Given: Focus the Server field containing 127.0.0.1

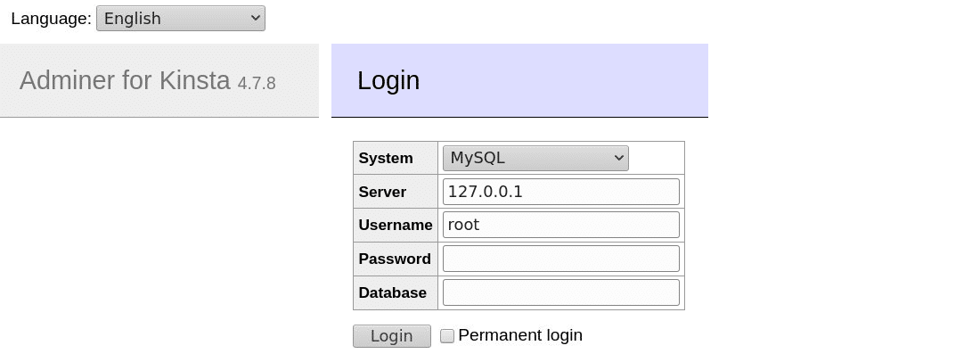Looking at the screenshot, I should tap(560, 192).
